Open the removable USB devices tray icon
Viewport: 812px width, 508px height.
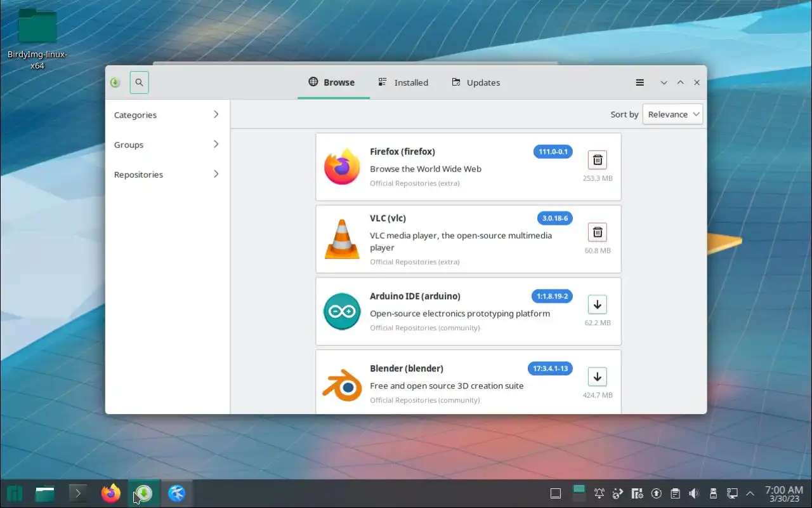click(x=713, y=493)
